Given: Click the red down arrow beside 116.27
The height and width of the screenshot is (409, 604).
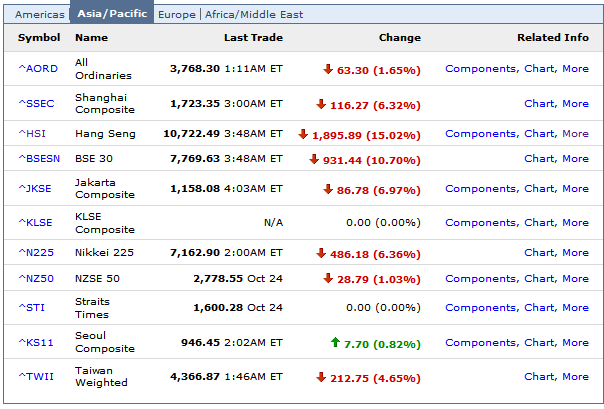Looking at the screenshot, I should [x=321, y=104].
